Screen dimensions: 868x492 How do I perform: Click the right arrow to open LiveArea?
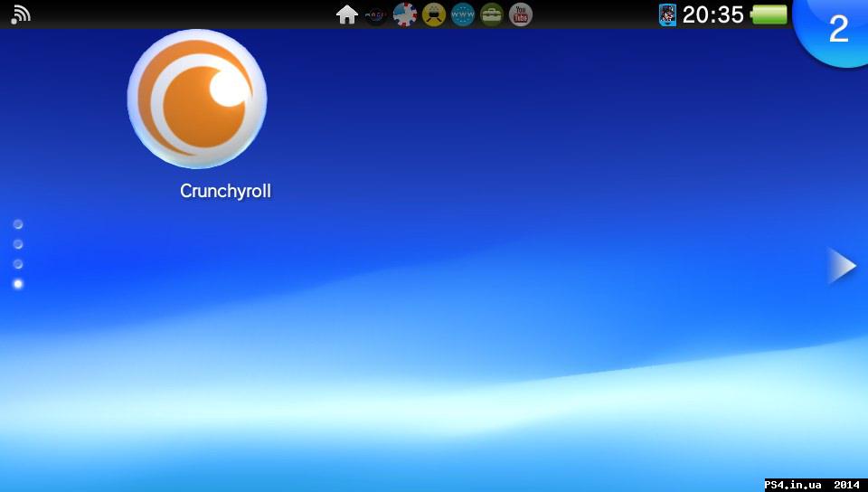click(x=842, y=266)
